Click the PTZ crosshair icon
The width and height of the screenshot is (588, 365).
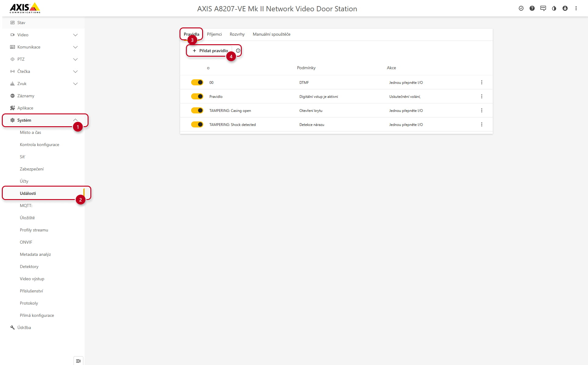coord(13,59)
